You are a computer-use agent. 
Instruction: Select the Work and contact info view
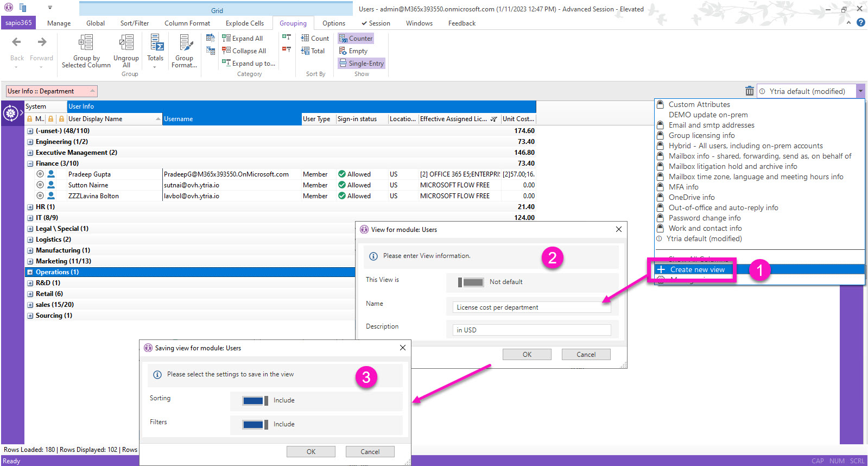tap(705, 228)
